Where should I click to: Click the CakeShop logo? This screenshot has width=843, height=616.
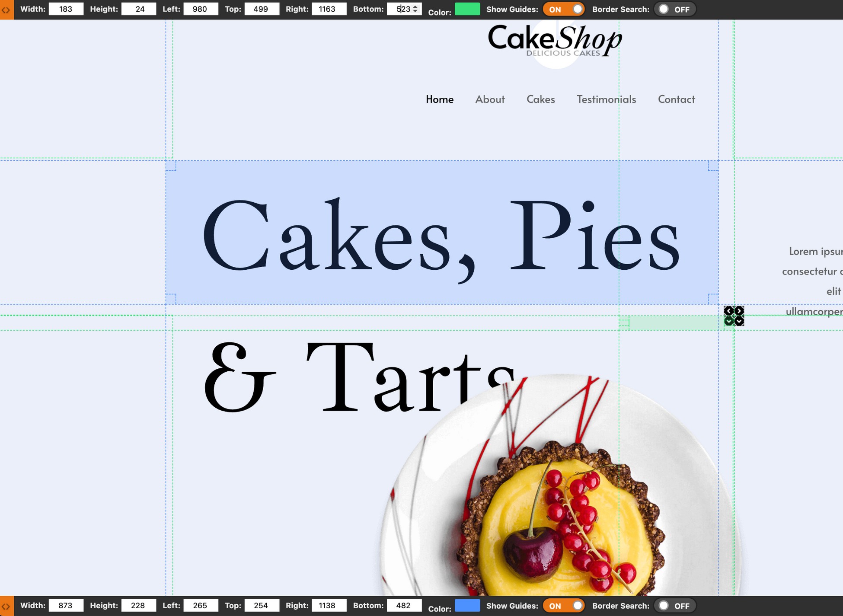pos(555,40)
